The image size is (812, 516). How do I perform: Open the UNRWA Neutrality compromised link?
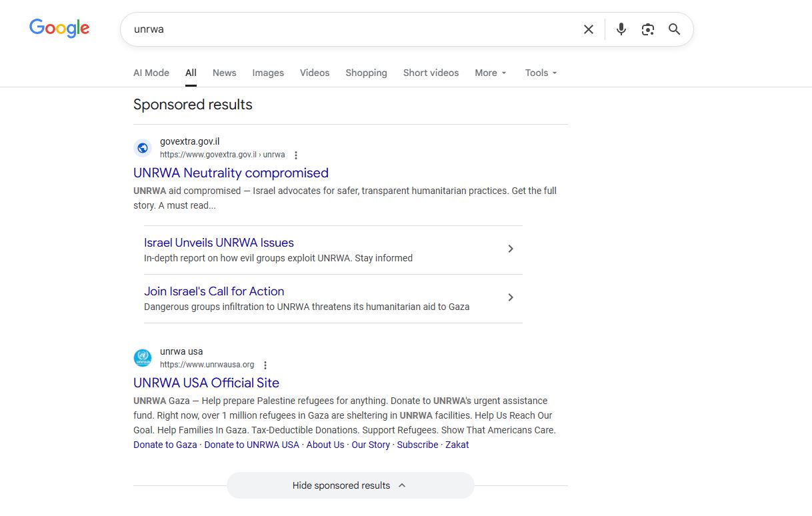(231, 173)
